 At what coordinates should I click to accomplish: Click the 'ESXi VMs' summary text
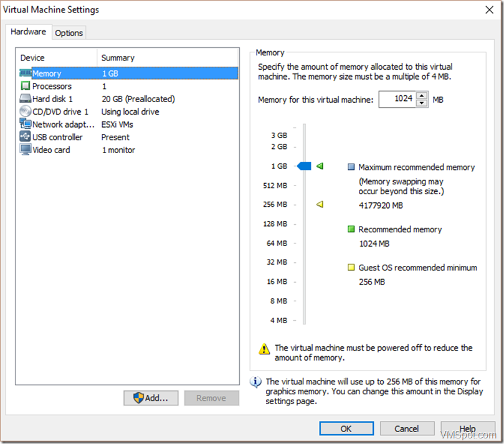117,125
